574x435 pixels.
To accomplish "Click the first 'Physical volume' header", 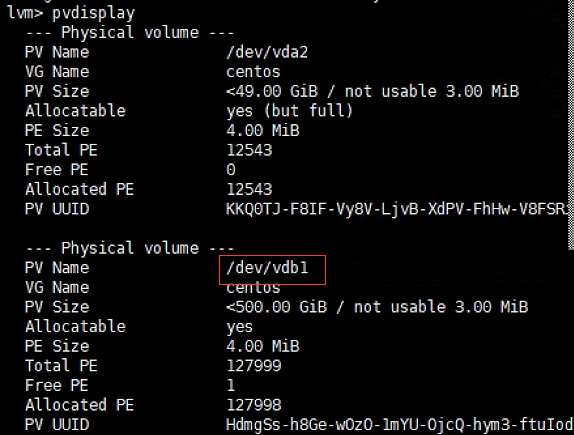I will point(130,33).
